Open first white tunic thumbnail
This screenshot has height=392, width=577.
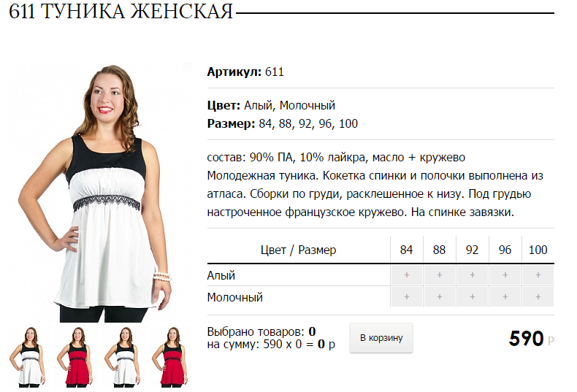(x=29, y=357)
